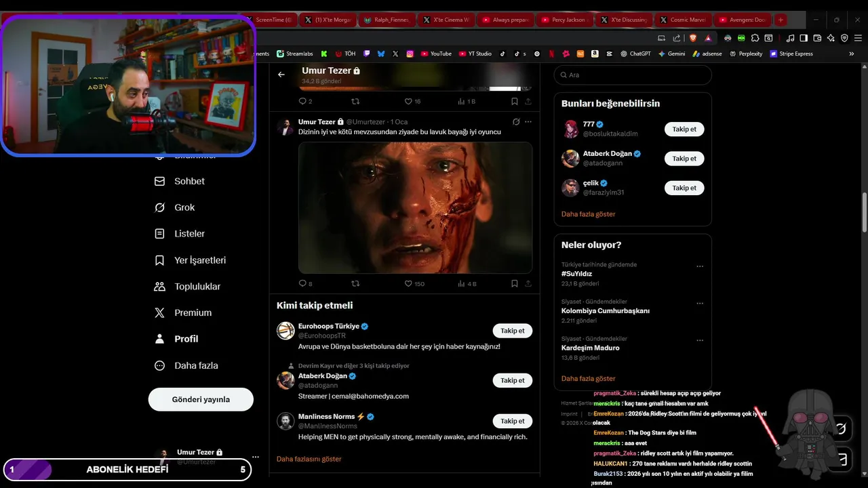Open Grok in the sidebar
The height and width of the screenshot is (488, 868).
pos(175,207)
